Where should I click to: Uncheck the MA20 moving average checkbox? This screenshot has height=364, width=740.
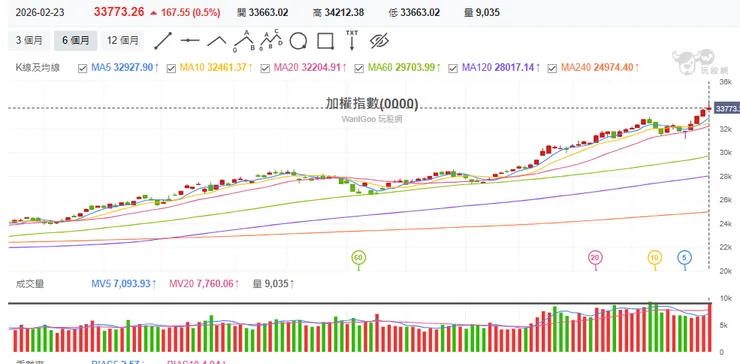click(x=265, y=68)
